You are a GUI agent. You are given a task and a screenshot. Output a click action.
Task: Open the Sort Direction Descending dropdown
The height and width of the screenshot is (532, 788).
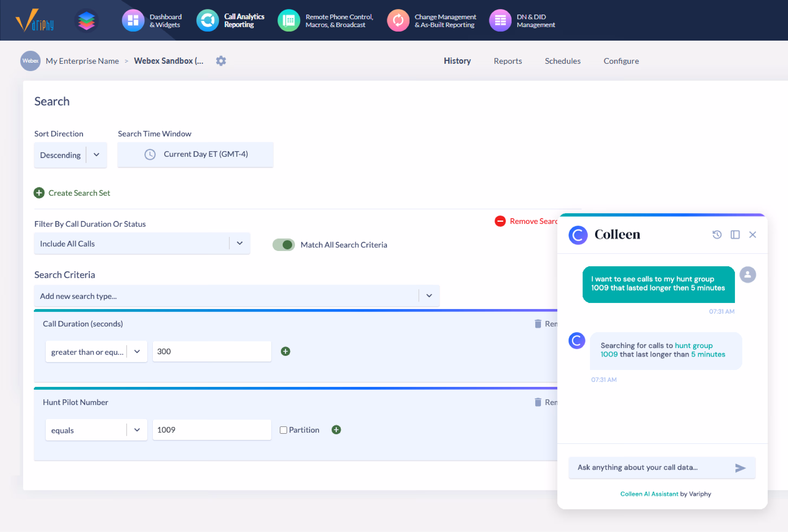pyautogui.click(x=71, y=155)
